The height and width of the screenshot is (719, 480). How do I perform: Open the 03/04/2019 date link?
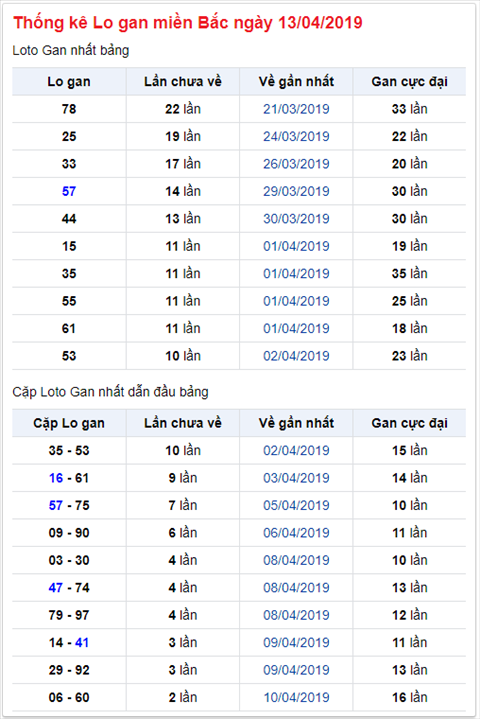tap(296, 478)
